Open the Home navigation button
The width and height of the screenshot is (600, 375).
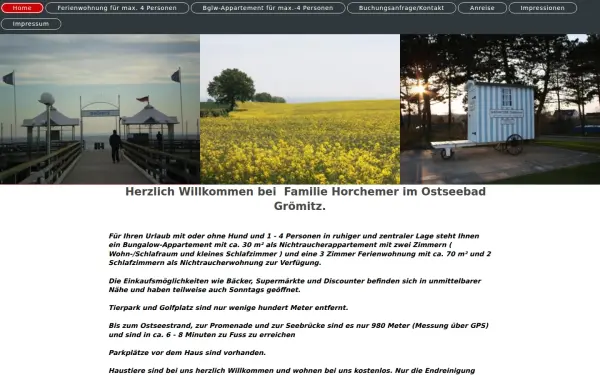[22, 8]
